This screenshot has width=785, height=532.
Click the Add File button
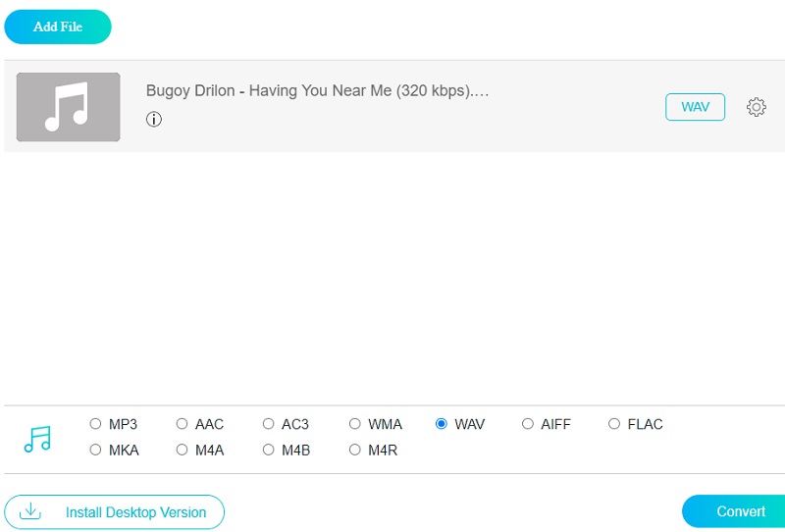[58, 27]
